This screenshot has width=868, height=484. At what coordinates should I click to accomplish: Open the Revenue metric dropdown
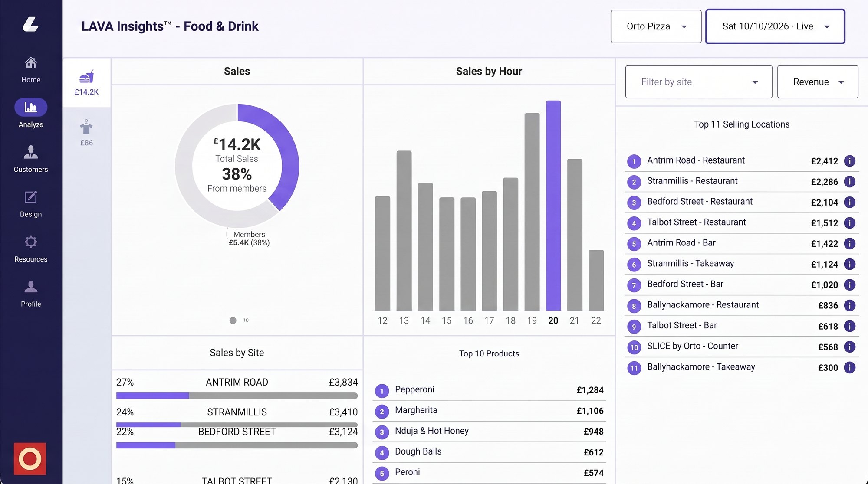pos(818,82)
